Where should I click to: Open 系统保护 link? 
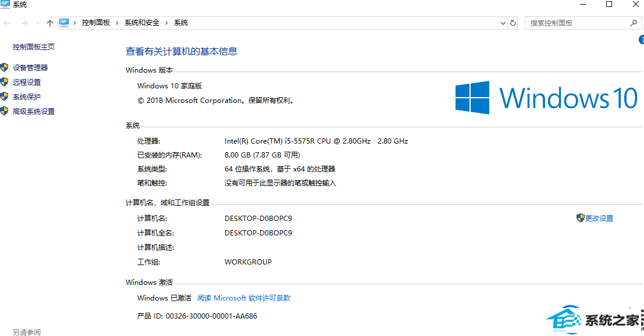[27, 97]
